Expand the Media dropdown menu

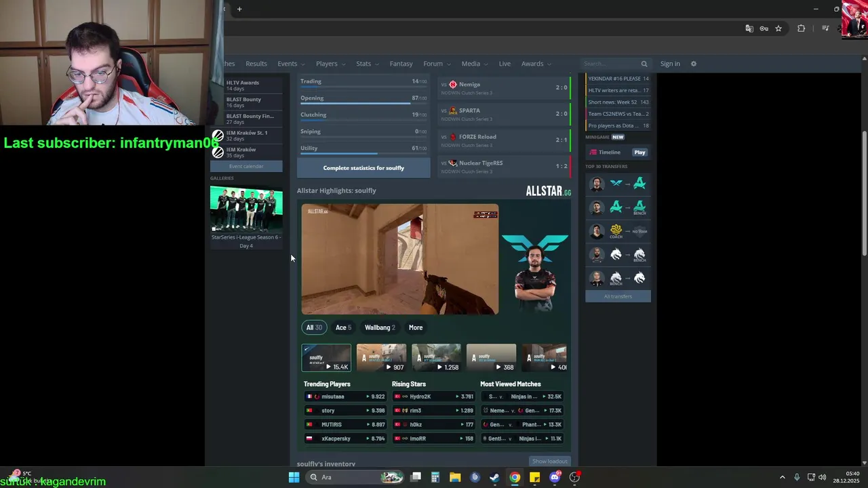(474, 64)
